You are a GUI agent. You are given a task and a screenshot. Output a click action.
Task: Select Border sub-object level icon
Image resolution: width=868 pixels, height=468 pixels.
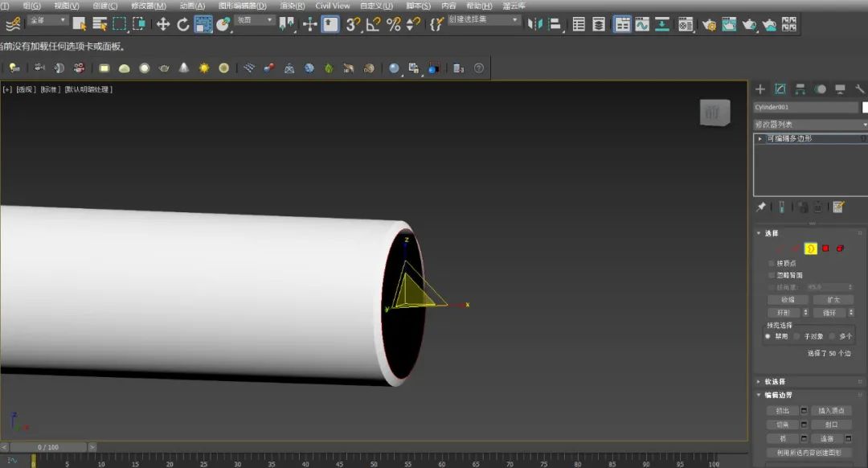810,248
